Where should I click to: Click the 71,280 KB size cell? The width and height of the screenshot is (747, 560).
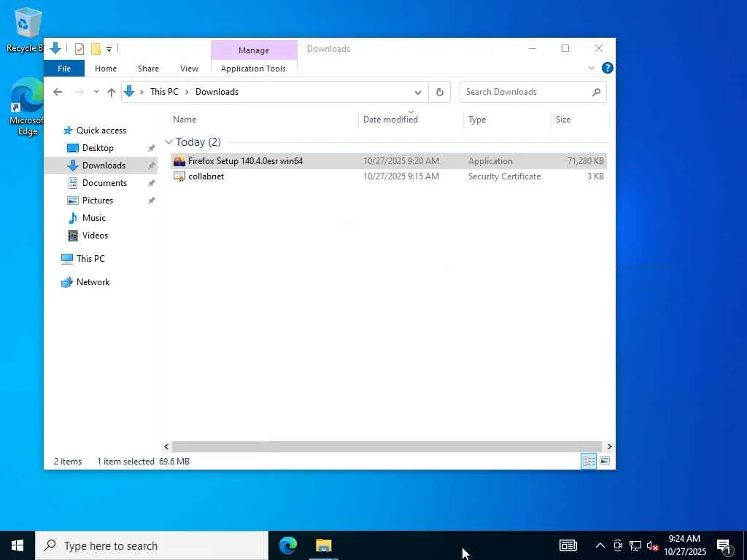pos(586,161)
